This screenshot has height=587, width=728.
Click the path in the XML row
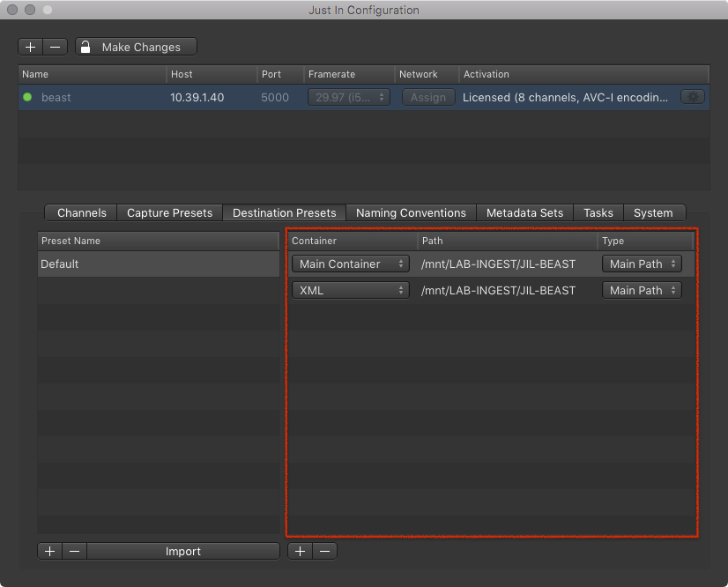[x=498, y=290]
